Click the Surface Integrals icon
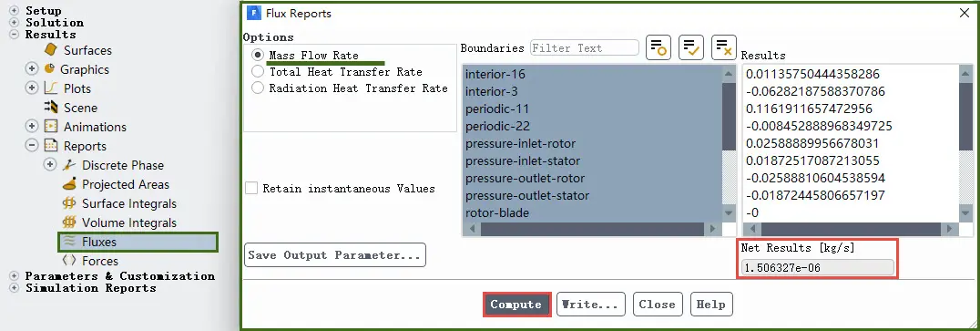Screen dimensions: 980x331 [69, 203]
